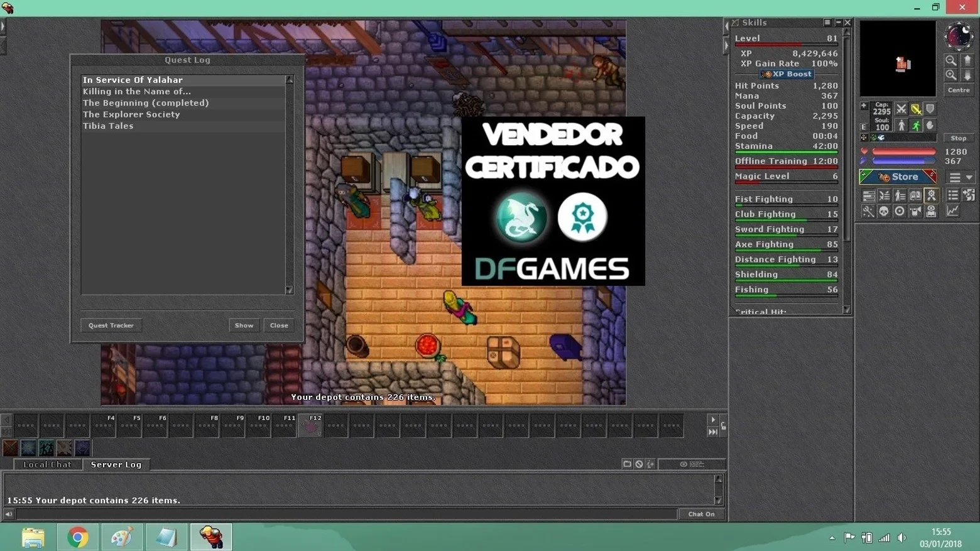This screenshot has height=551, width=980.
Task: Click the F12 action bar slot
Action: (x=310, y=425)
